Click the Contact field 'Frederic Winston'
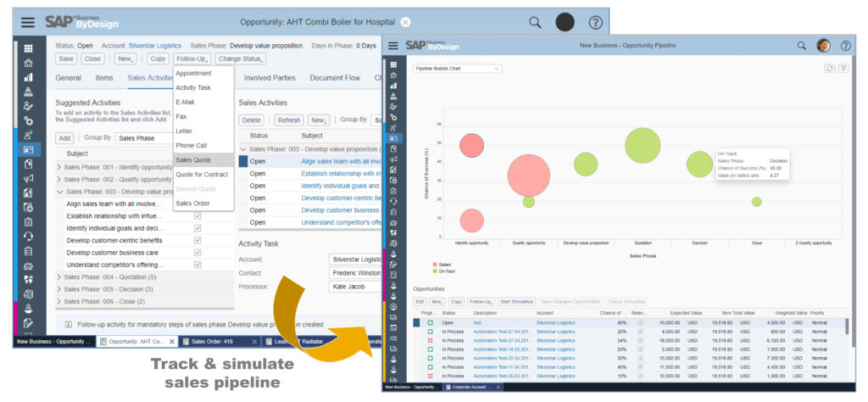Viewport: 868px width, 402px height. pyautogui.click(x=355, y=273)
